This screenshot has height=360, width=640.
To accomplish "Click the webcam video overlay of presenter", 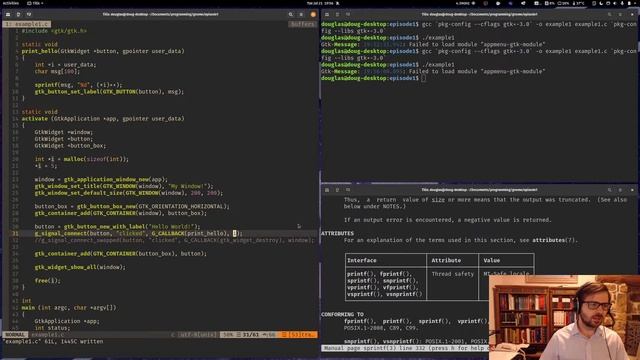I will pos(564,318).
